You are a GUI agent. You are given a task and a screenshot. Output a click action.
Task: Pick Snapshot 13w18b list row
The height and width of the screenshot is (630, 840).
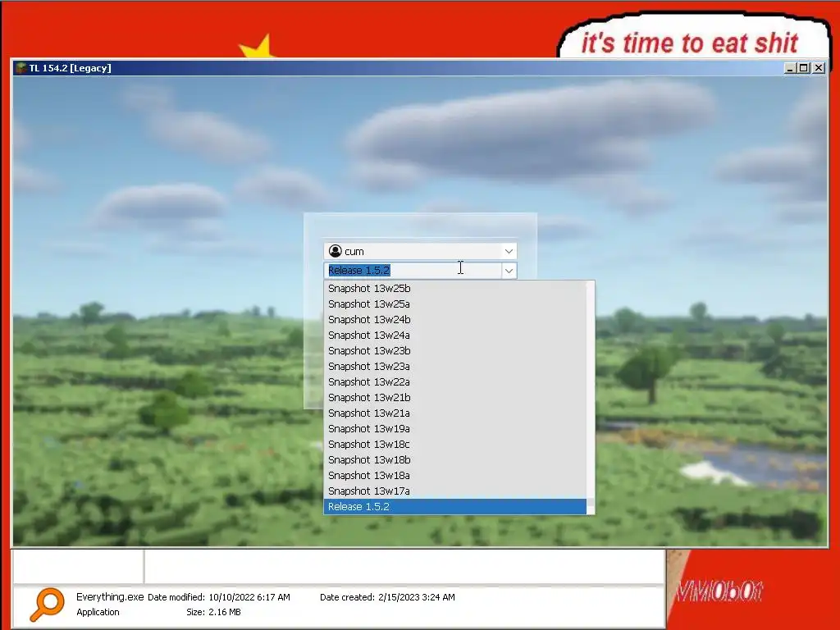pos(454,459)
